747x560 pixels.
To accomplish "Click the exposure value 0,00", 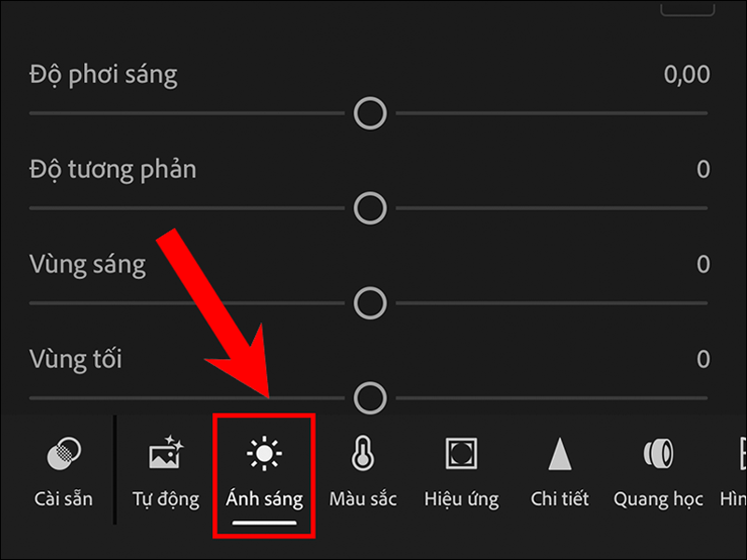I will point(686,76).
